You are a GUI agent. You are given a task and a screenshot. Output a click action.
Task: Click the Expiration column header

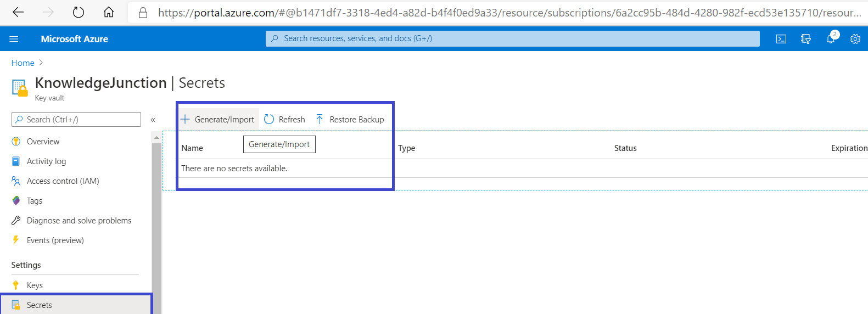(849, 148)
